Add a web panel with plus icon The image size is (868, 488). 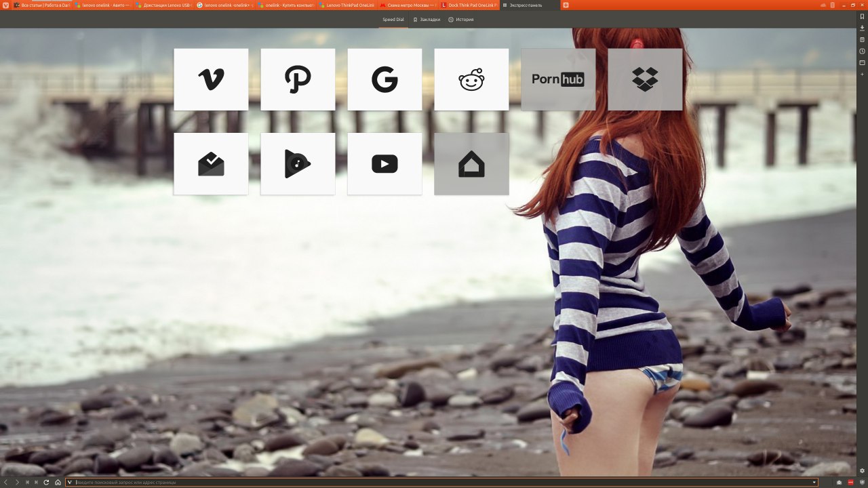click(862, 74)
